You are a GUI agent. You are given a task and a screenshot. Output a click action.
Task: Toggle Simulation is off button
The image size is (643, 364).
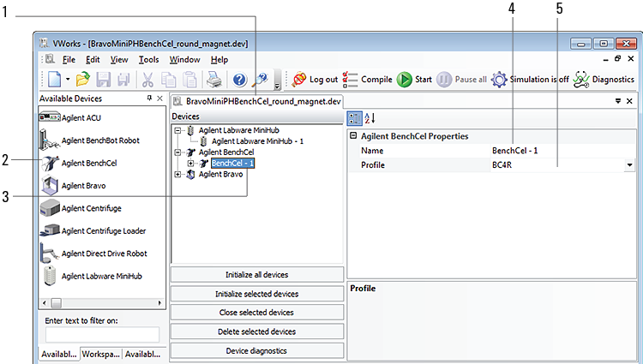coord(530,80)
